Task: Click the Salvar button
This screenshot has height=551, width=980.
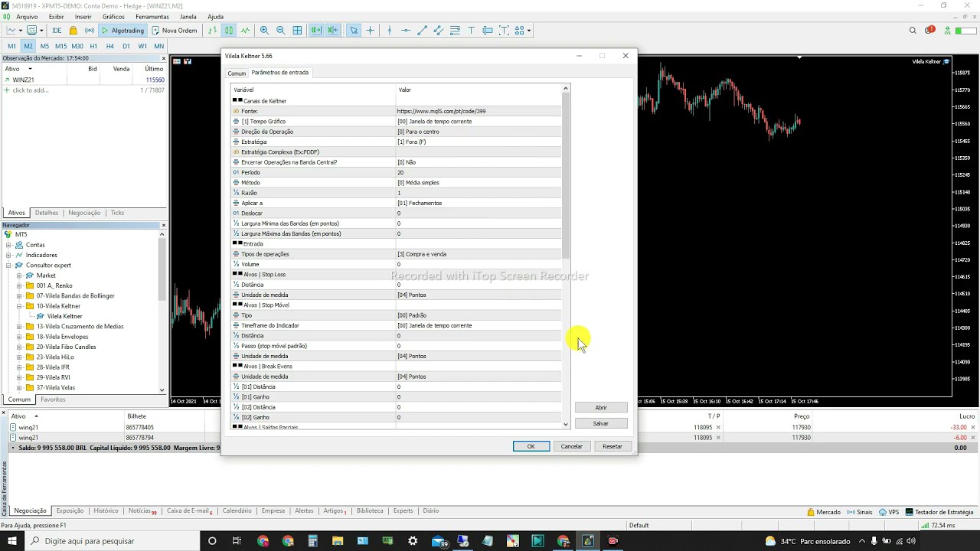Action: point(601,423)
